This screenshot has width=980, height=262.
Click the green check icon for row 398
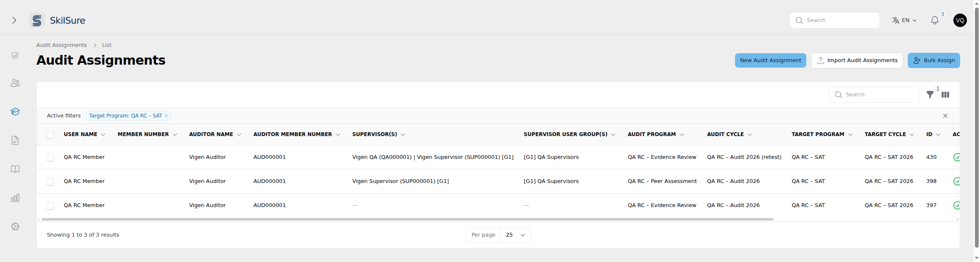[957, 181]
